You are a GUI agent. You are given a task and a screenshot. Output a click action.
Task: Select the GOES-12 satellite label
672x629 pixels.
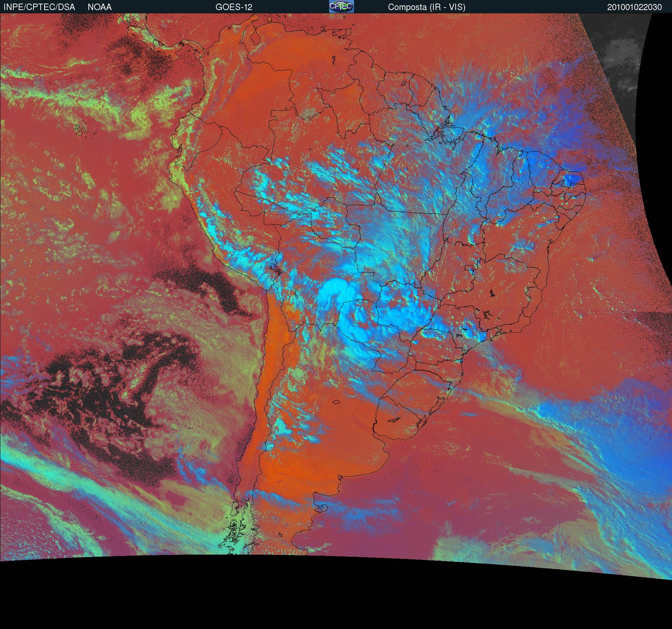click(x=234, y=7)
